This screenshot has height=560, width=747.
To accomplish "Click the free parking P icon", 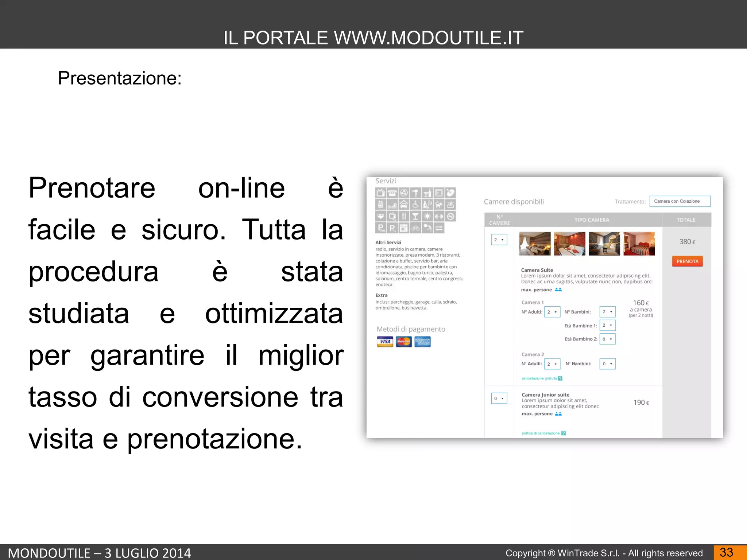I will [x=380, y=228].
